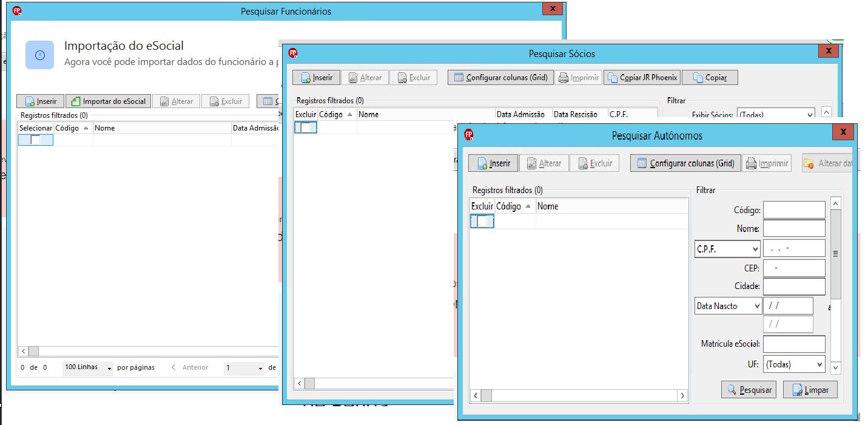Screen dimensions: 868x425
Task: Click Copiar JR Phoenix button
Action: coord(642,78)
